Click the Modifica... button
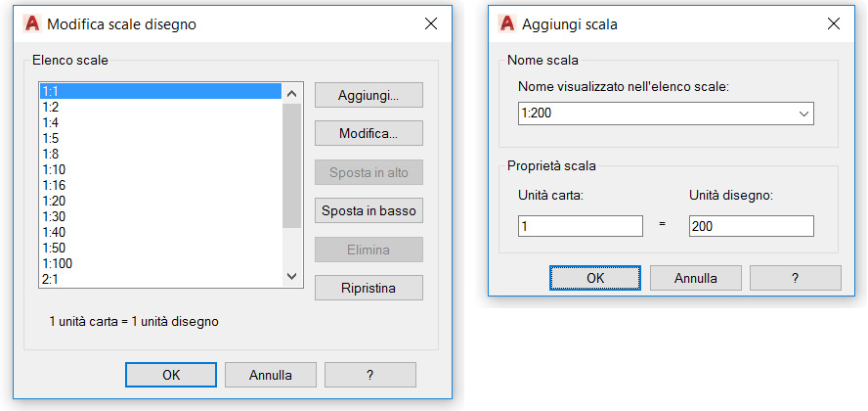 tap(369, 133)
